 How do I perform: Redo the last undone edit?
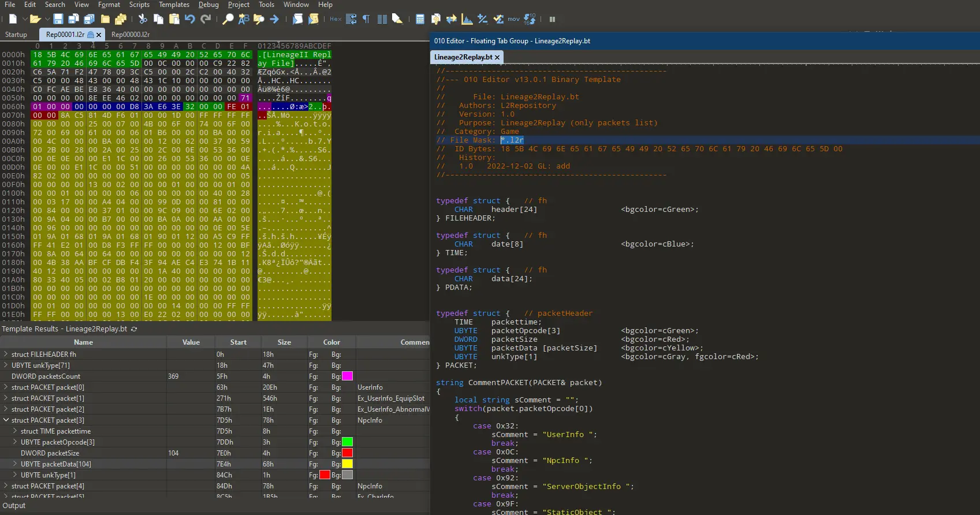(206, 19)
